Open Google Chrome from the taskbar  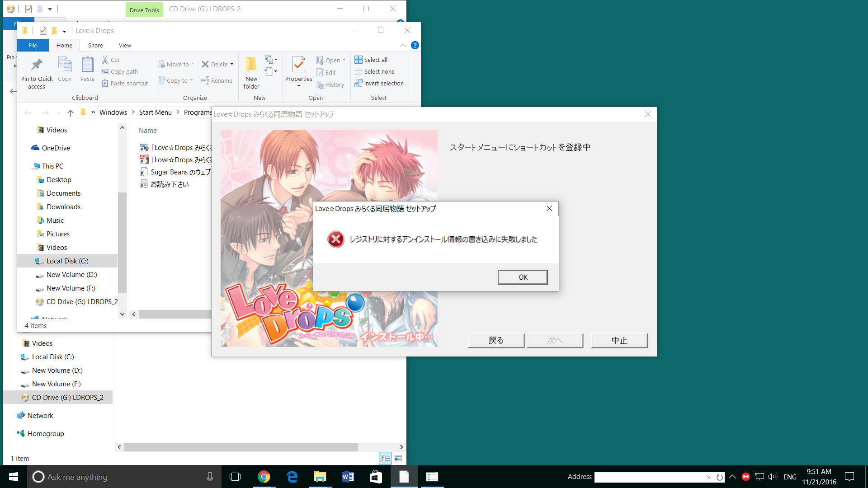click(x=264, y=477)
